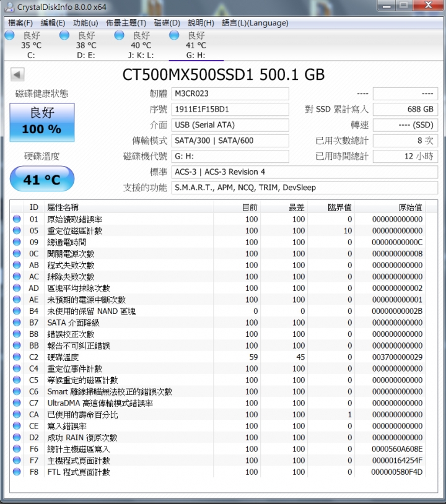446x504 pixels.
Task: Click the status icon for attribute B8
Action: 17,334
